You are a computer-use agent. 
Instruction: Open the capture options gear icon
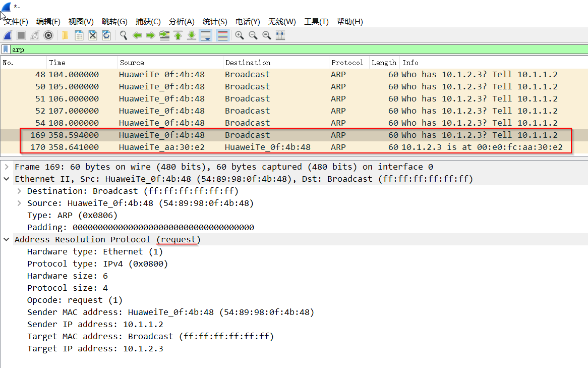[48, 35]
